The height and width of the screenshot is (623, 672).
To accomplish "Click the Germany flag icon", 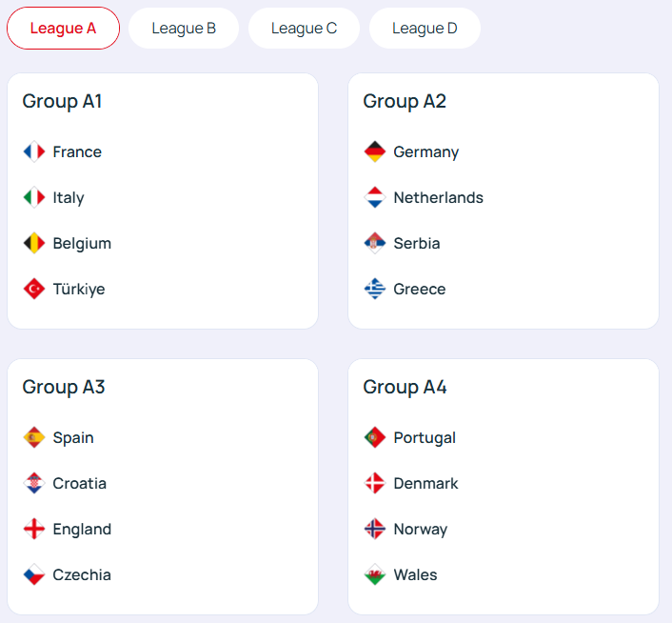I will click(x=375, y=151).
